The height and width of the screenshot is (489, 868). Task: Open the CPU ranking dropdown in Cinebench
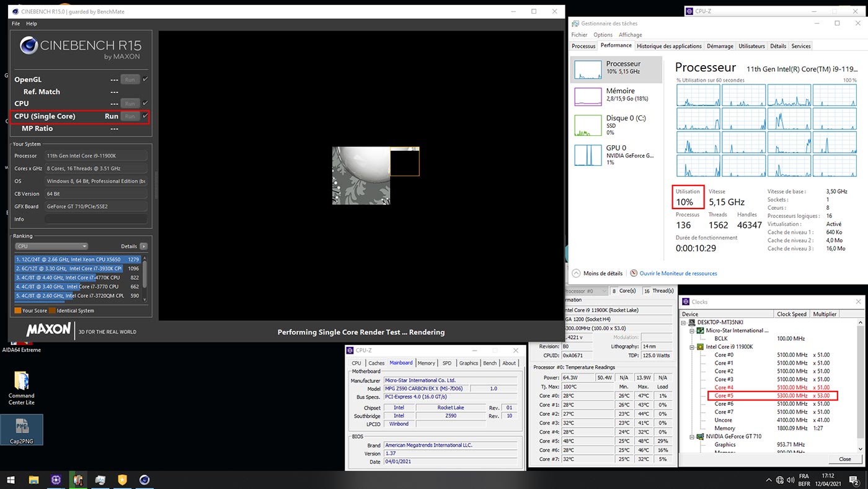click(51, 246)
